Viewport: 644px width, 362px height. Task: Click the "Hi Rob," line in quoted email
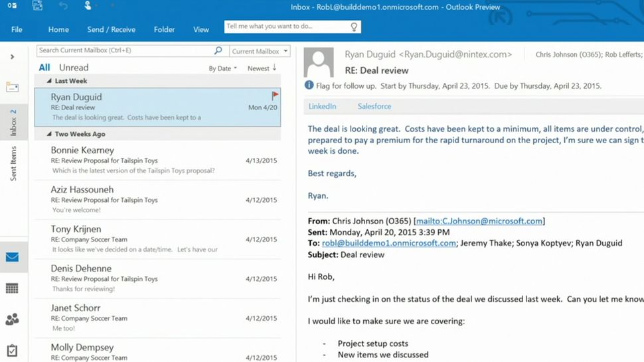coord(321,276)
